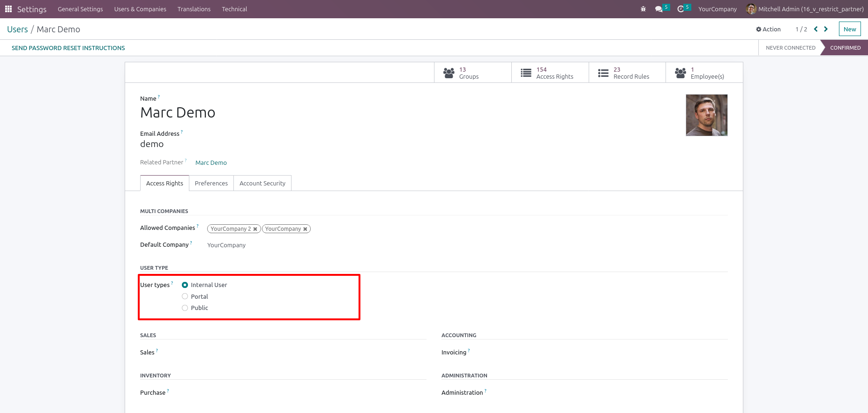Open Mitchell Admin user menu
Image resolution: width=868 pixels, height=413 pixels.
(805, 9)
